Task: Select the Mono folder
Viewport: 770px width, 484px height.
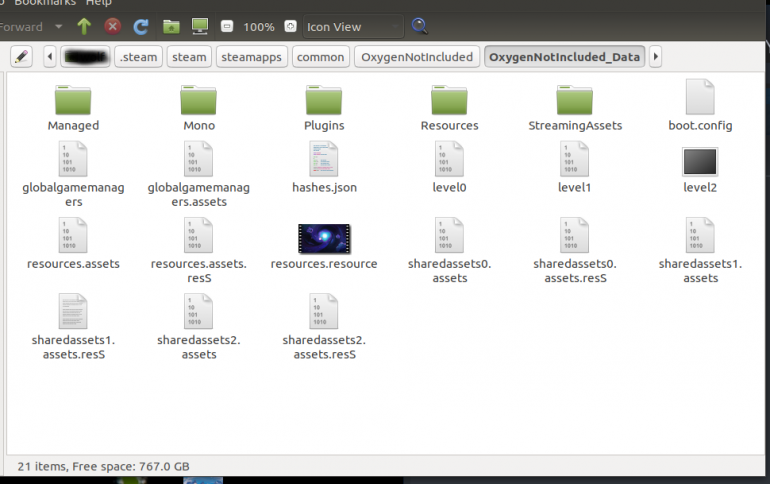Action: point(199,108)
